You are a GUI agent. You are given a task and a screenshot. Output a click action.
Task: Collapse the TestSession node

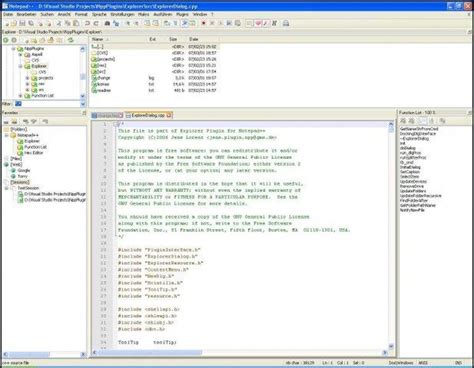pyautogui.click(x=6, y=188)
